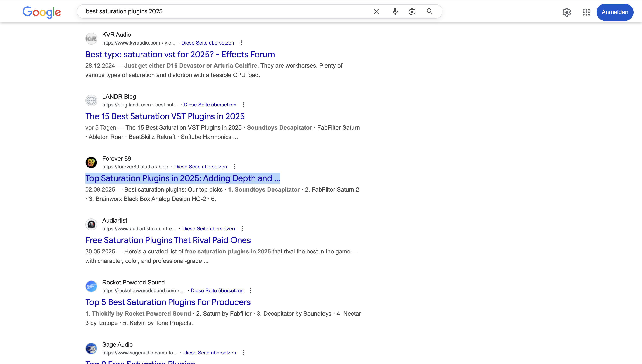Click the Rocket Powered Sound favicon
This screenshot has width=642, height=364.
coord(91,286)
